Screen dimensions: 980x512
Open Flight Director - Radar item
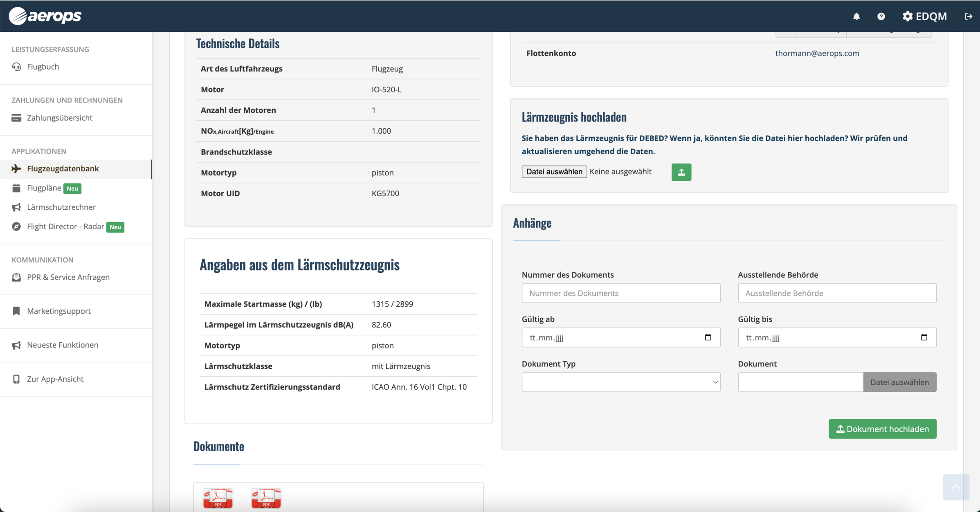65,227
